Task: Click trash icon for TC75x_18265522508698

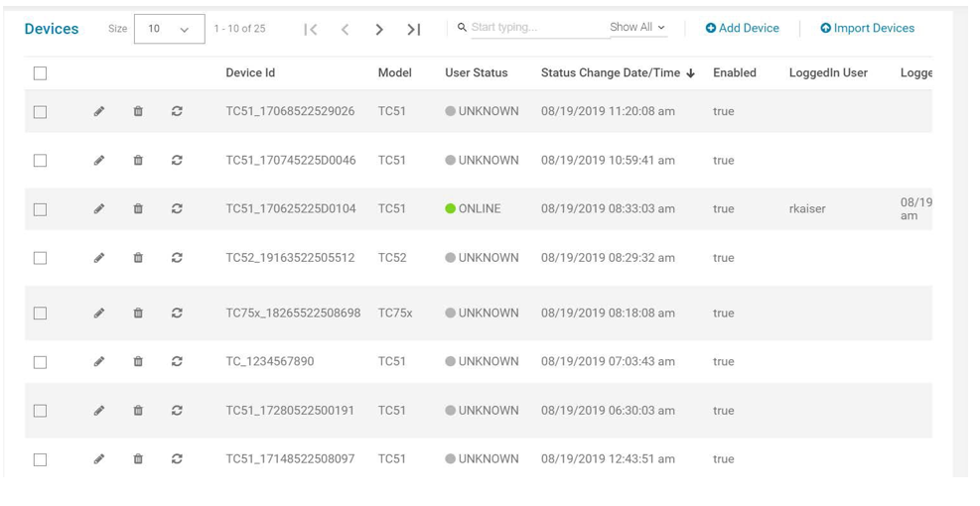Action: click(x=138, y=314)
